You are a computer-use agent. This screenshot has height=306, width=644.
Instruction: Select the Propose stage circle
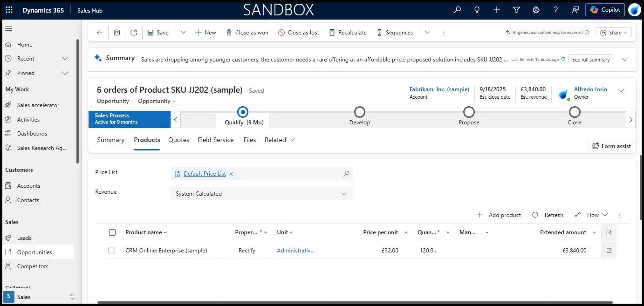[x=469, y=112]
